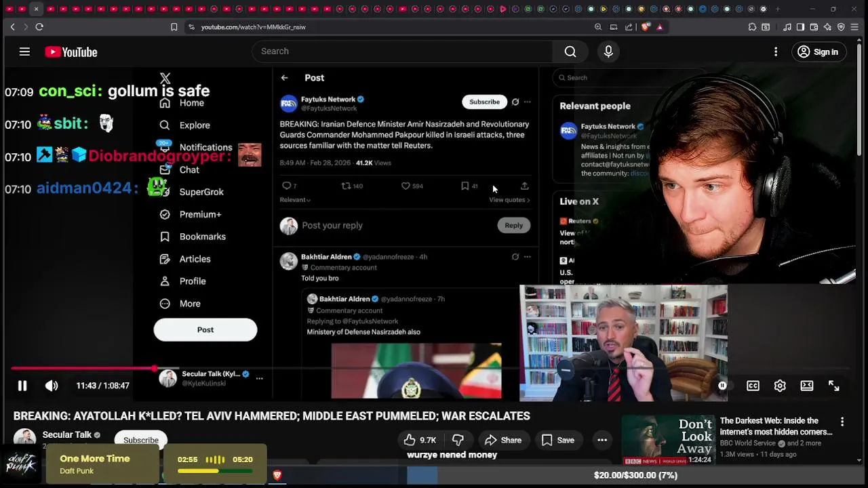Open Profile in X sidebar
The width and height of the screenshot is (868, 488).
pos(182,281)
